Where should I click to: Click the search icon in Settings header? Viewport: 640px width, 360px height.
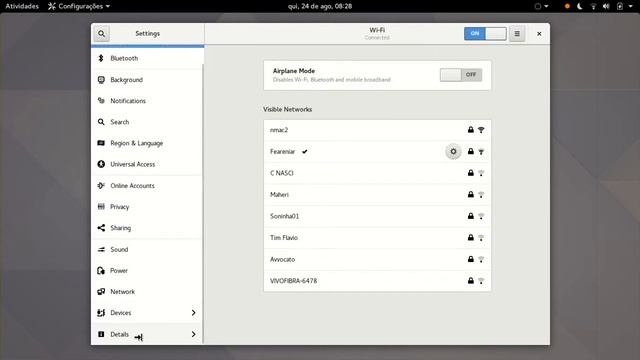[x=102, y=34]
